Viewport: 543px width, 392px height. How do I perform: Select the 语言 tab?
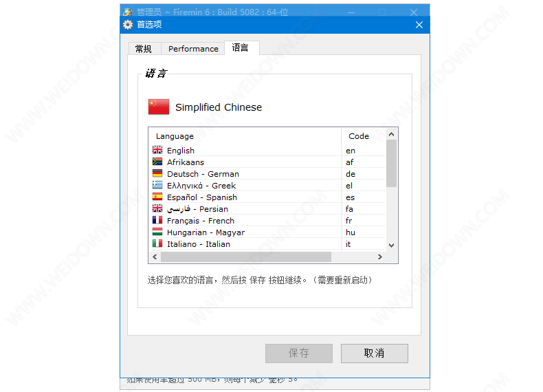241,48
